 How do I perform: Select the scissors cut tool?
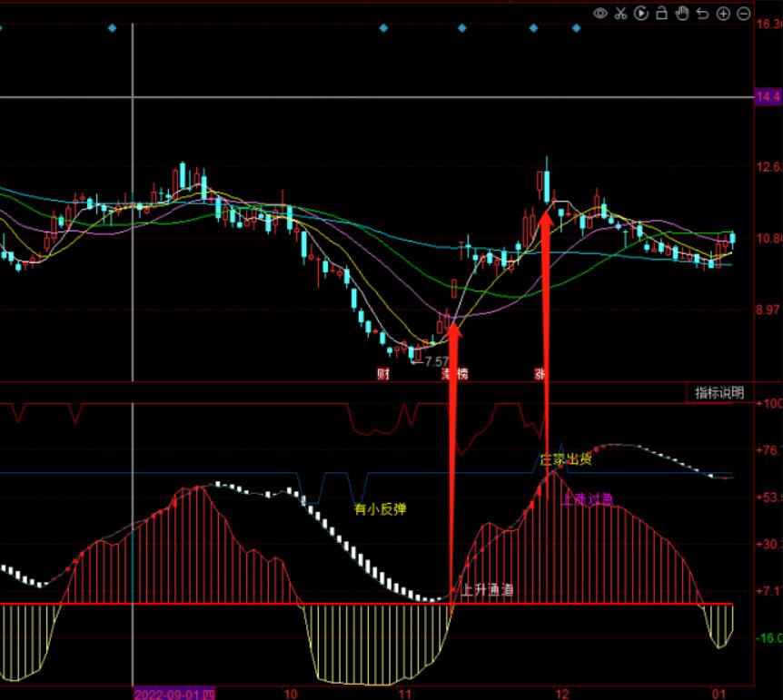pyautogui.click(x=621, y=13)
